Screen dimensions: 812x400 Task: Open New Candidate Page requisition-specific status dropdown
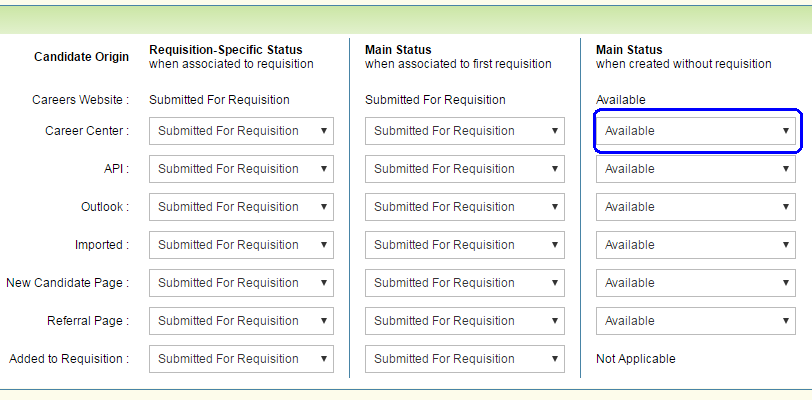pyautogui.click(x=241, y=283)
